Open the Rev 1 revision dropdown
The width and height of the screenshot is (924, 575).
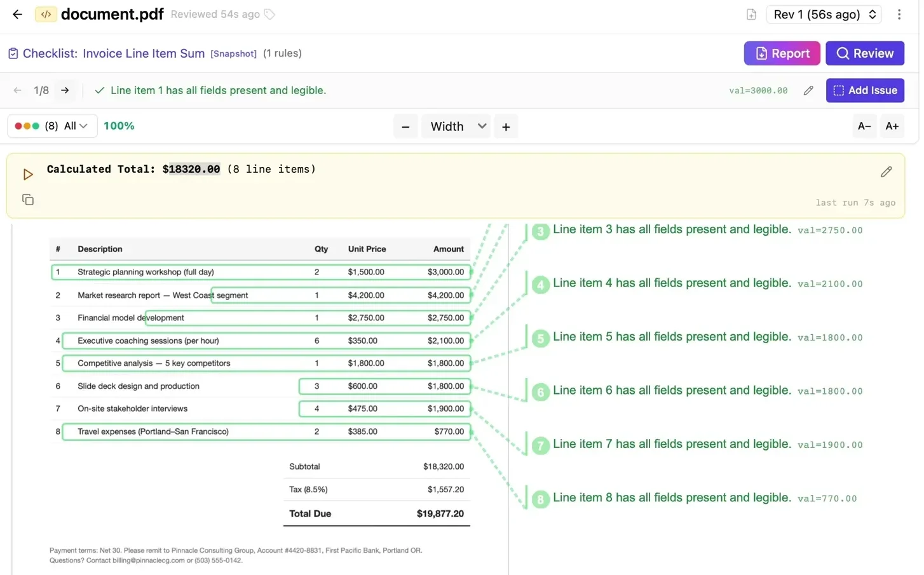[824, 14]
